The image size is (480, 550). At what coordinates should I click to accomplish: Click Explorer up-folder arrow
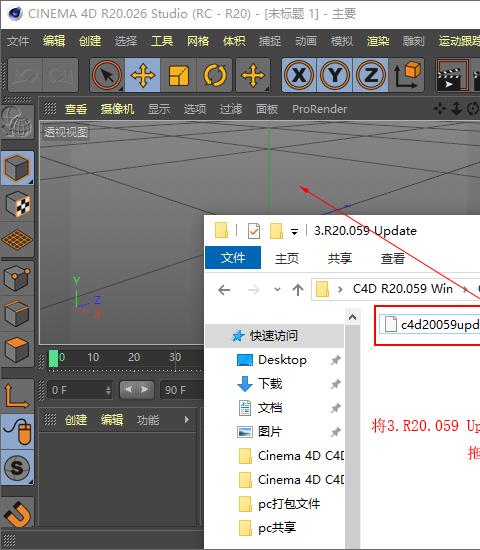[298, 290]
